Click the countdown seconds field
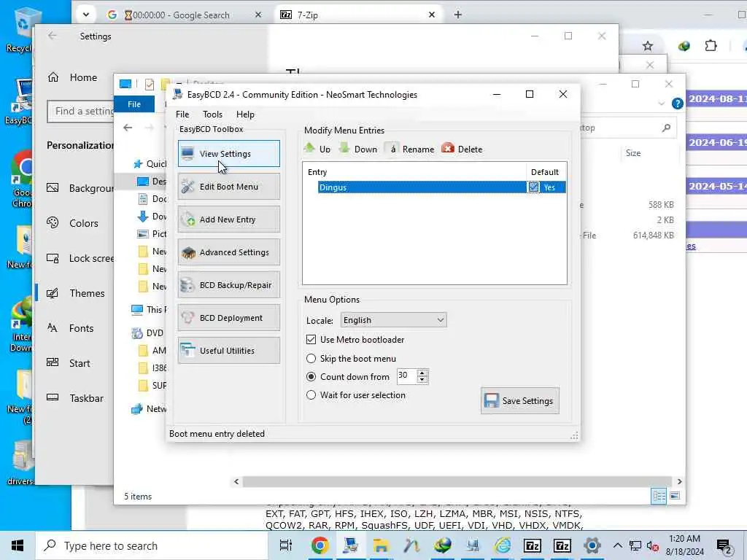747x560 pixels. pos(407,376)
